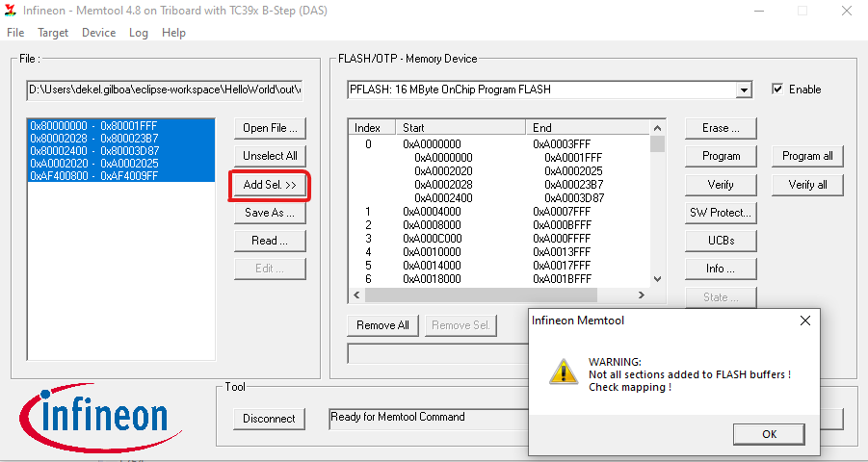Screen dimensions: 868x462
Task: Open the Device menu
Action: (98, 33)
